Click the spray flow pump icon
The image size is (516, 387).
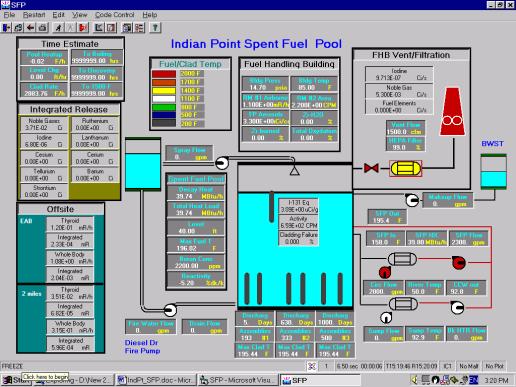pos(222,163)
